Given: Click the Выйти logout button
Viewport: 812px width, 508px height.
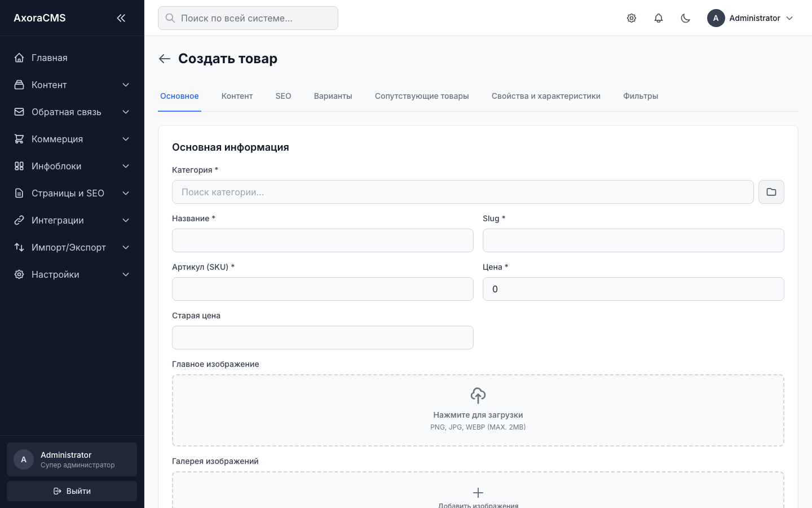Looking at the screenshot, I should pyautogui.click(x=72, y=491).
